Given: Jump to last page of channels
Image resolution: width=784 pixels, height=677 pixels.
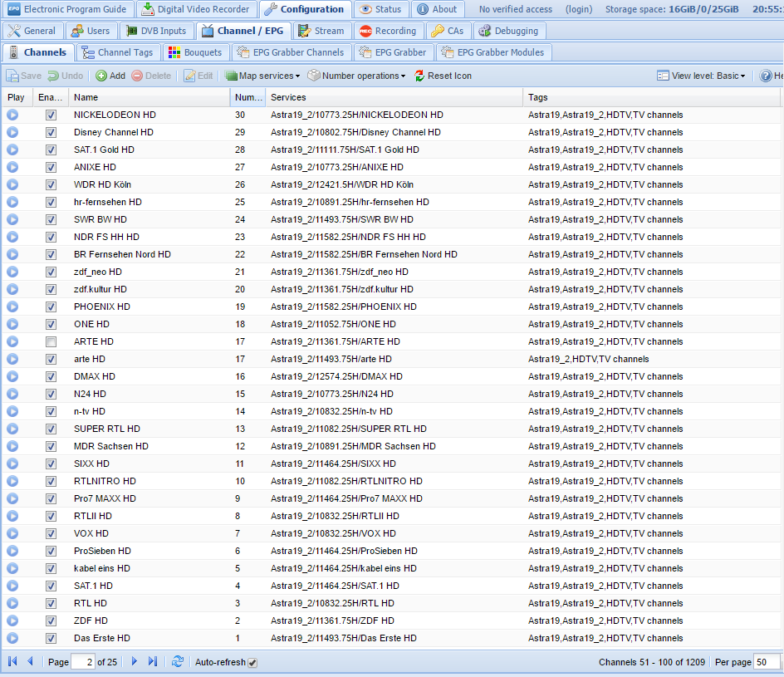Looking at the screenshot, I should (x=153, y=661).
